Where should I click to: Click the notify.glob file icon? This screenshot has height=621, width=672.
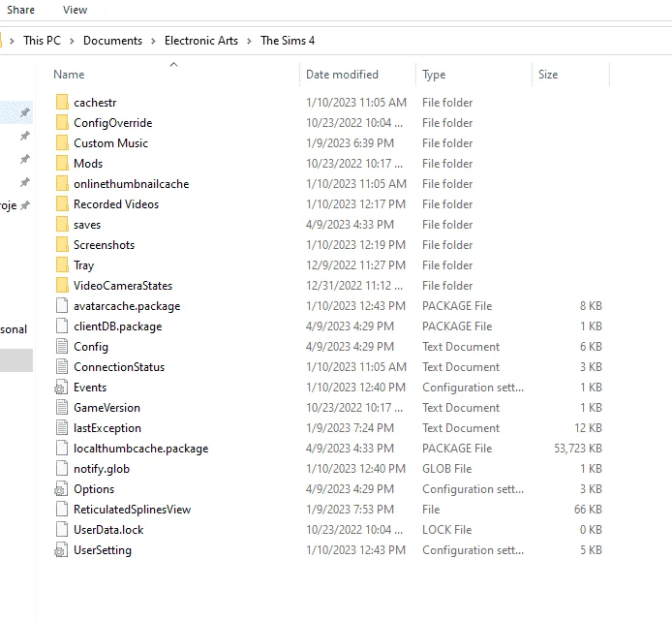(x=62, y=469)
